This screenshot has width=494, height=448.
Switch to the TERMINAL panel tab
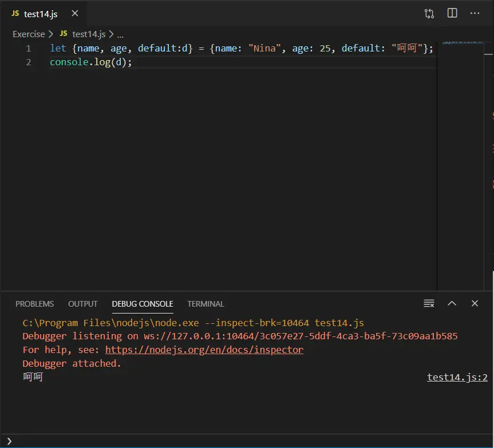tap(205, 304)
